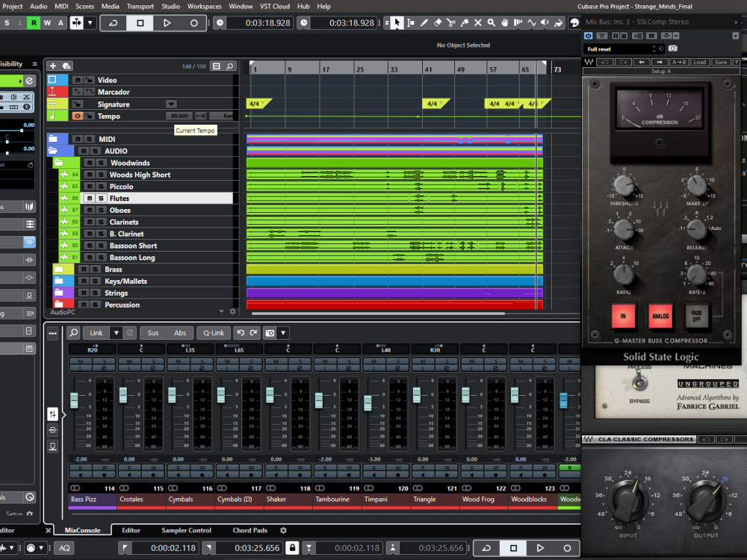Screen dimensions: 747x560
Task: Open the Workspaces menu
Action: [x=205, y=6]
